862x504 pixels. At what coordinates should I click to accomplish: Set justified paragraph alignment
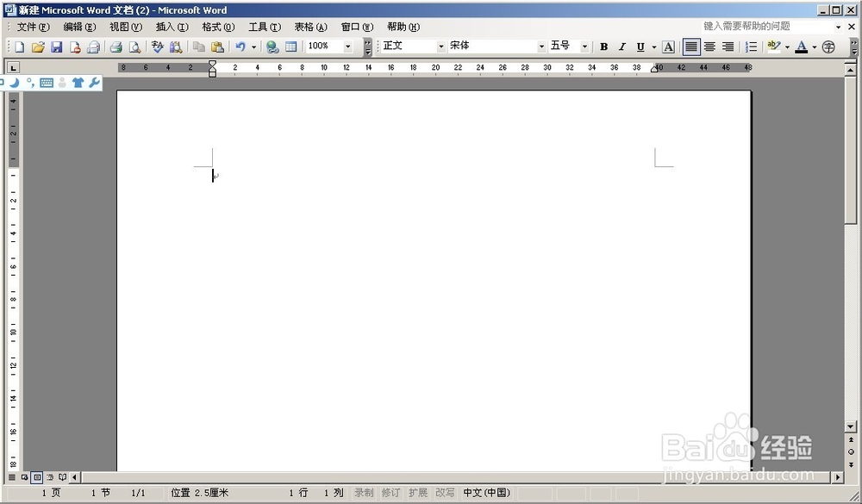click(691, 47)
